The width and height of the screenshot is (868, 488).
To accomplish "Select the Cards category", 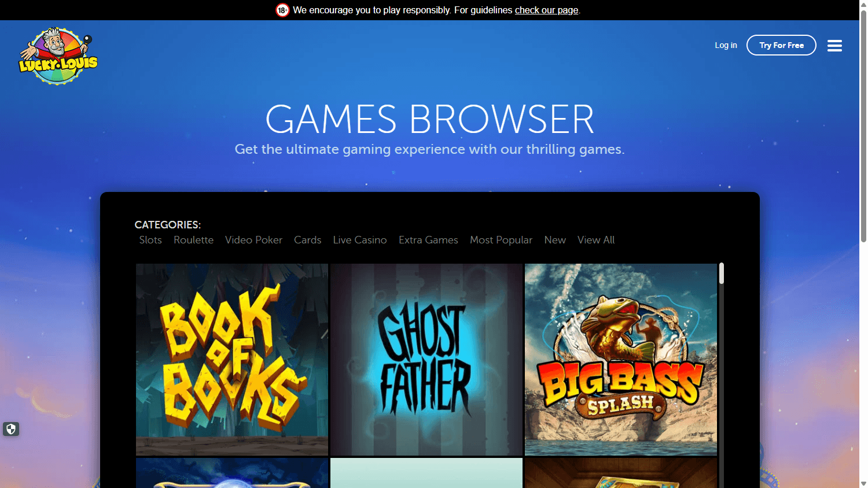I will [307, 240].
